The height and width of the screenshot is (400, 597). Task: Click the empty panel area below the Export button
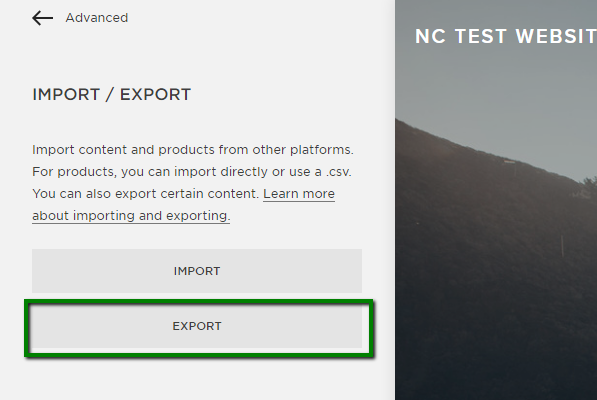[197, 380]
